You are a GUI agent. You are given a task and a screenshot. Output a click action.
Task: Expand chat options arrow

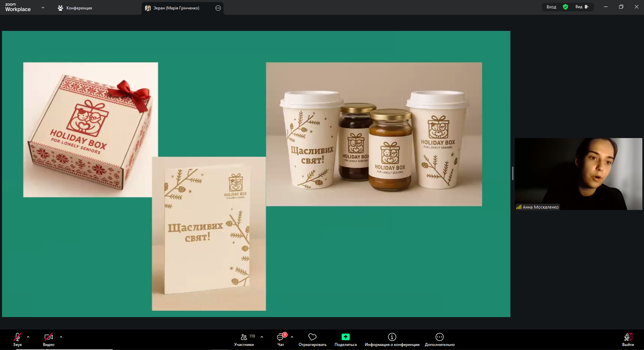click(292, 337)
